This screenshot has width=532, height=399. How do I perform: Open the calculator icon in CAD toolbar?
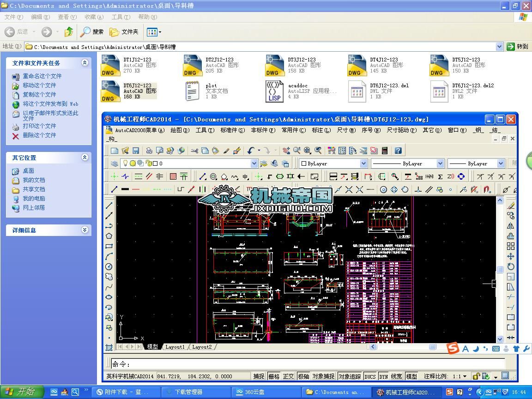[x=385, y=151]
